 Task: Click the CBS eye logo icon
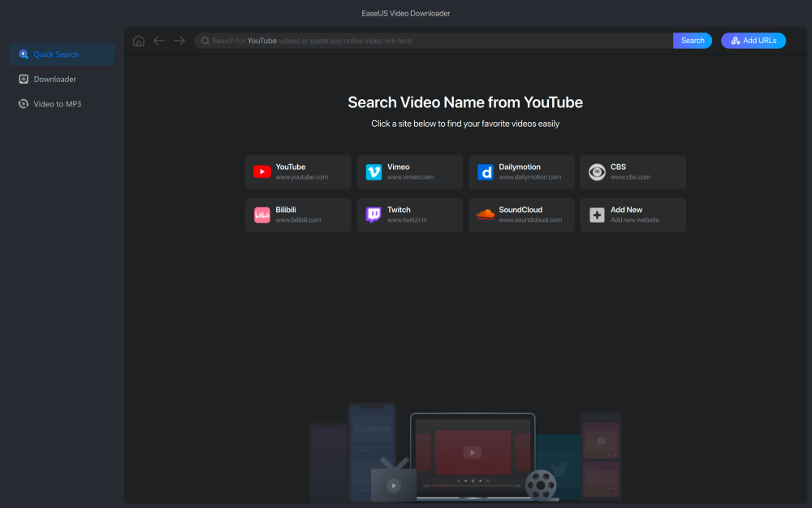click(x=597, y=172)
